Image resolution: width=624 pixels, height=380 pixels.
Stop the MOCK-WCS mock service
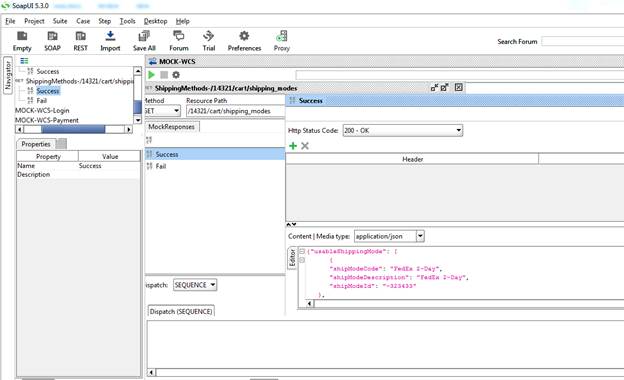pyautogui.click(x=164, y=75)
